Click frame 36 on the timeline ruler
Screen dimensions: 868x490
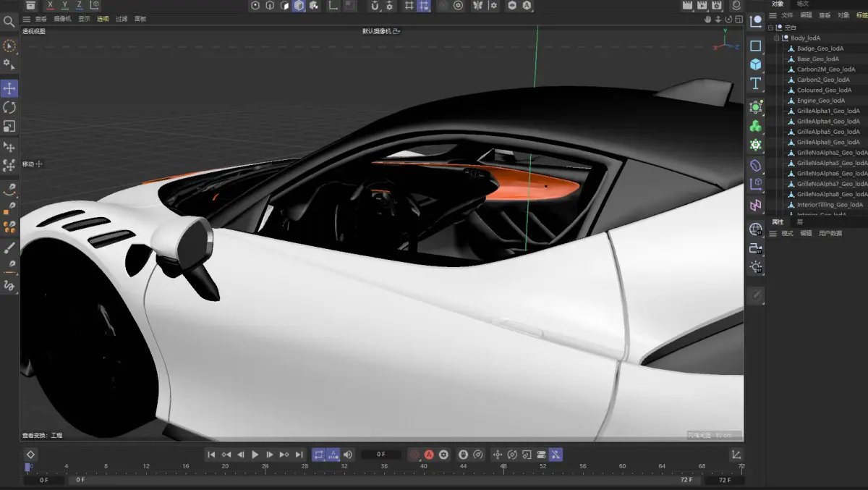click(x=385, y=467)
